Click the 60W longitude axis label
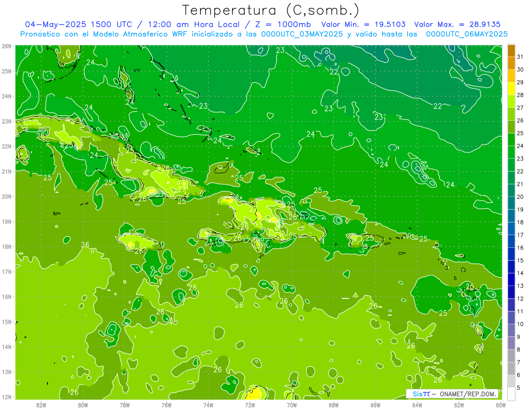This screenshot has height=411, width=532. tap(501, 405)
